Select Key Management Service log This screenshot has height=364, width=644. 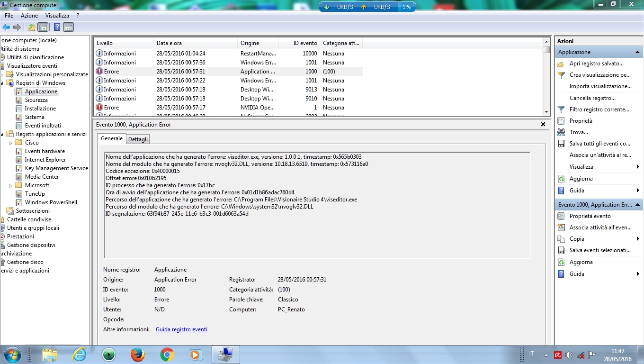[56, 168]
